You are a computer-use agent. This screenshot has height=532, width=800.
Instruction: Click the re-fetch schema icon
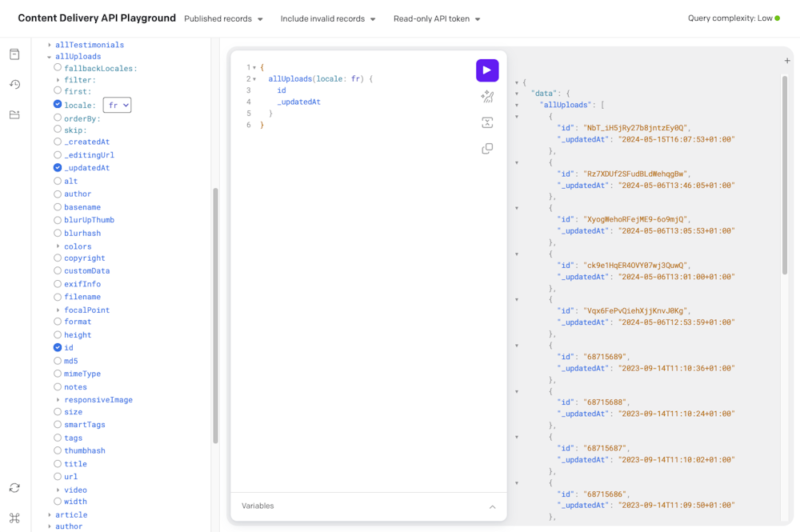(14, 488)
